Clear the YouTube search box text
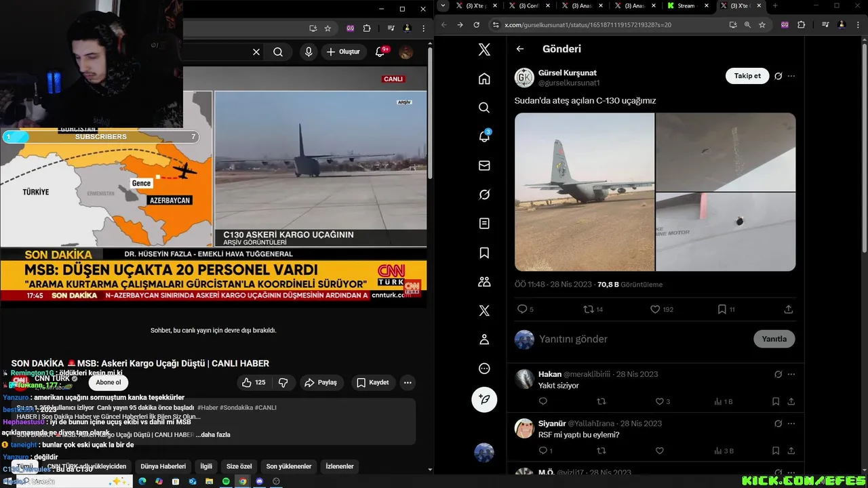The height and width of the screenshot is (488, 868). [256, 52]
